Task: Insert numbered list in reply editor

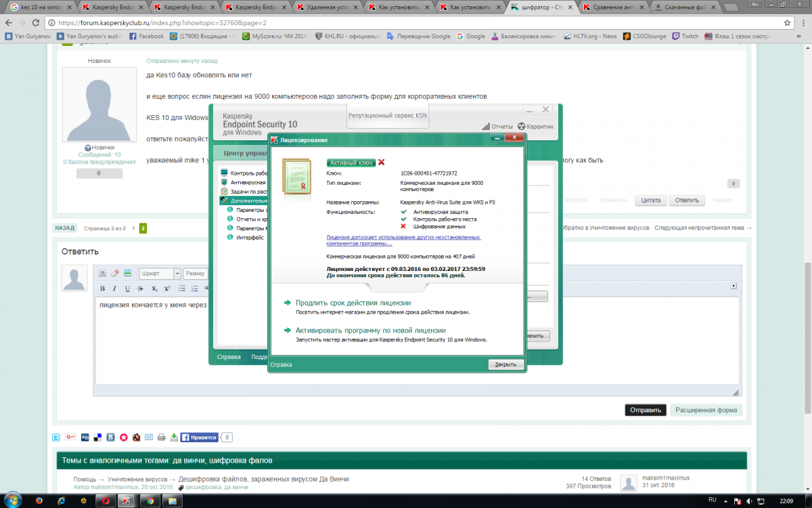Action: pyautogui.click(x=194, y=289)
